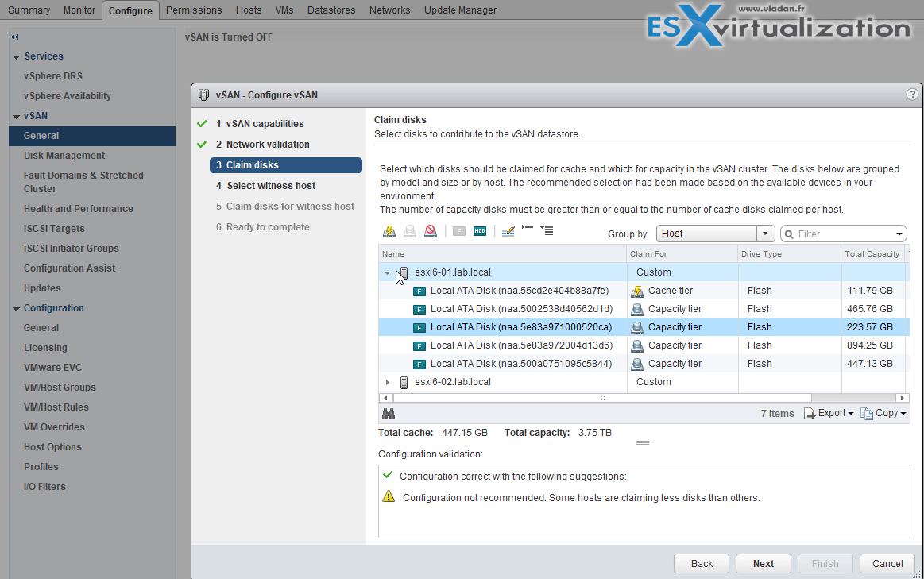Collapse the Services section in sidebar

[16, 57]
